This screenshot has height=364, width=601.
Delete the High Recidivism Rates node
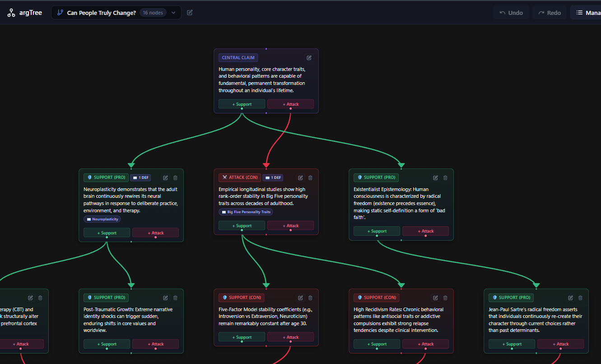(x=445, y=298)
